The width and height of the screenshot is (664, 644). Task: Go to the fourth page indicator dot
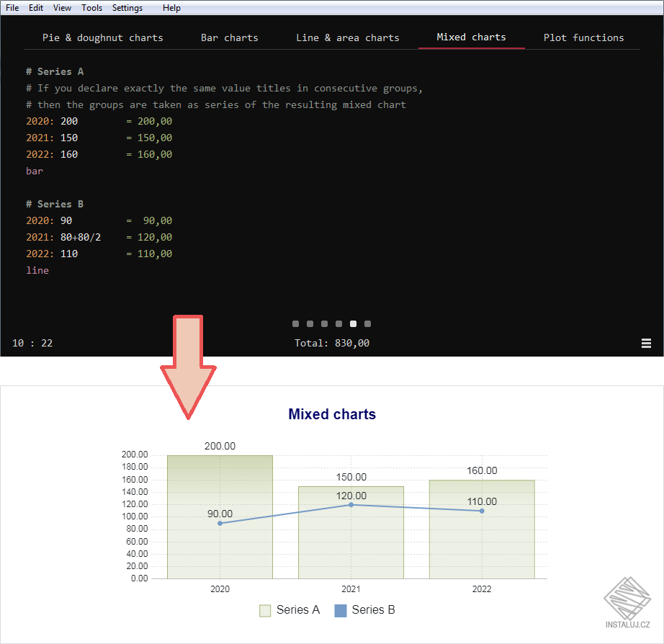(x=338, y=323)
